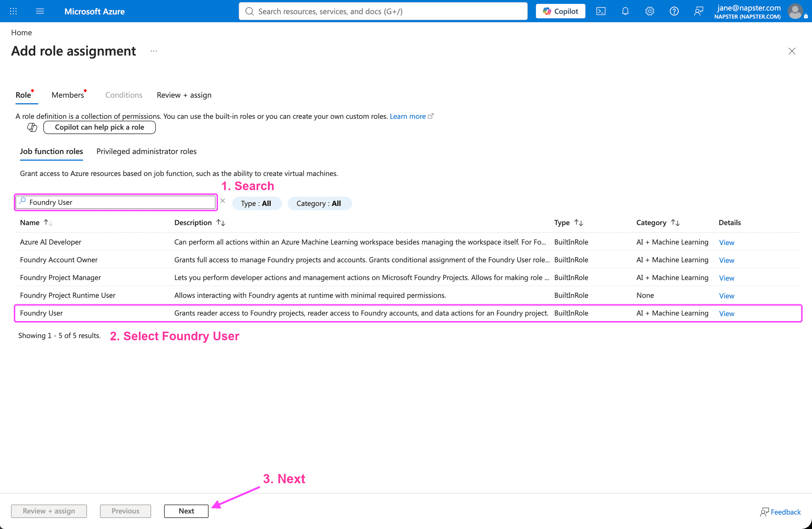Image resolution: width=812 pixels, height=529 pixels.
Task: Open portal settings gear
Action: 650,11
